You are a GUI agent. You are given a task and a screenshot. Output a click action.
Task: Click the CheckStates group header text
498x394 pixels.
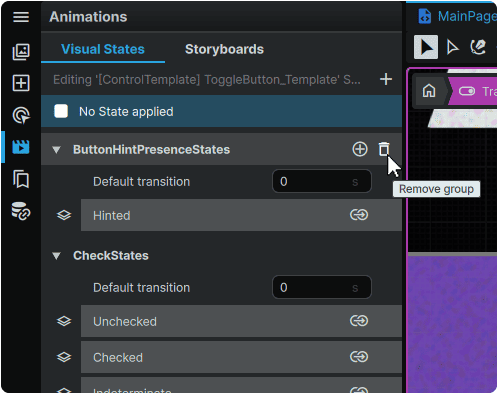click(111, 256)
